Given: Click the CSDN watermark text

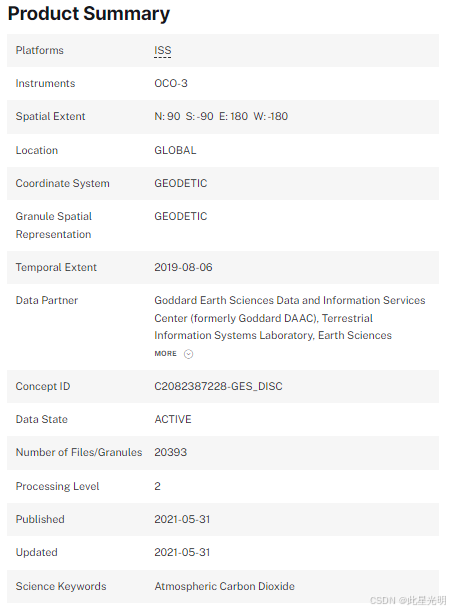Looking at the screenshot, I should click(x=408, y=600).
